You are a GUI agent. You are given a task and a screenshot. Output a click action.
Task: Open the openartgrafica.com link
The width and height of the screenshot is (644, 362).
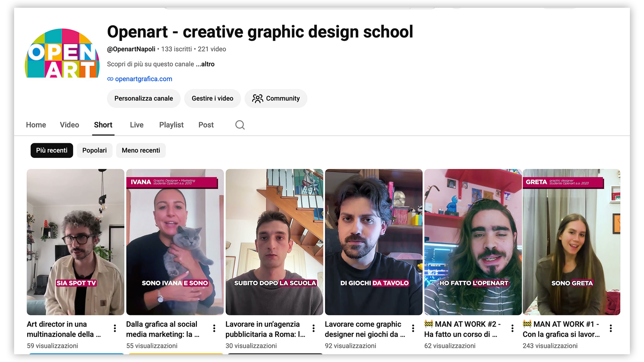(x=144, y=79)
